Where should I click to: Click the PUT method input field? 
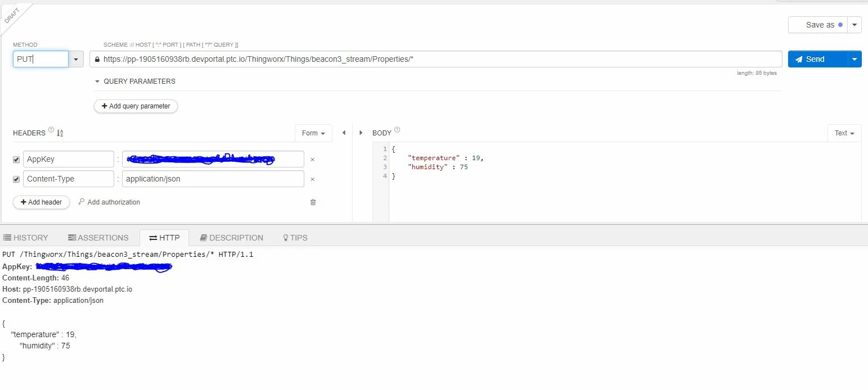(41, 59)
